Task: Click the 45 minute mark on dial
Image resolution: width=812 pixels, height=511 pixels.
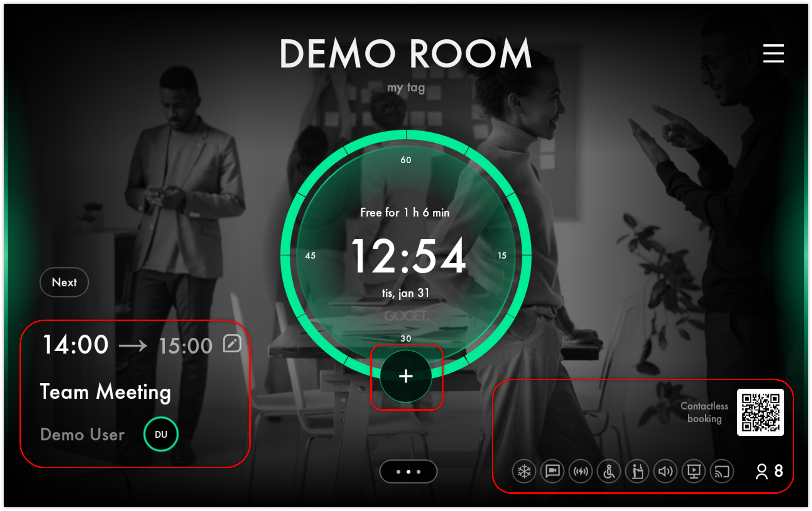Action: (310, 256)
